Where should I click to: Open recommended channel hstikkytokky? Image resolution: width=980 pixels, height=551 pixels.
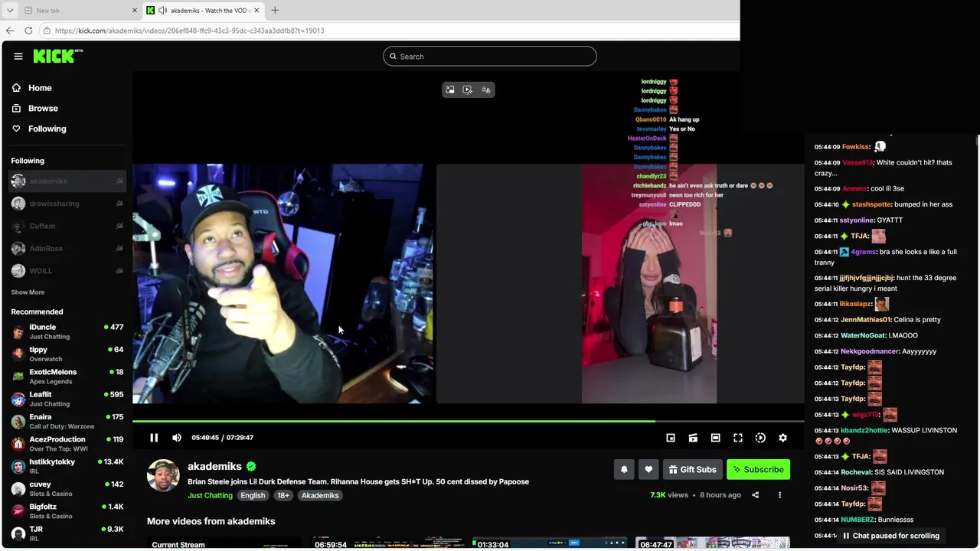coord(67,466)
